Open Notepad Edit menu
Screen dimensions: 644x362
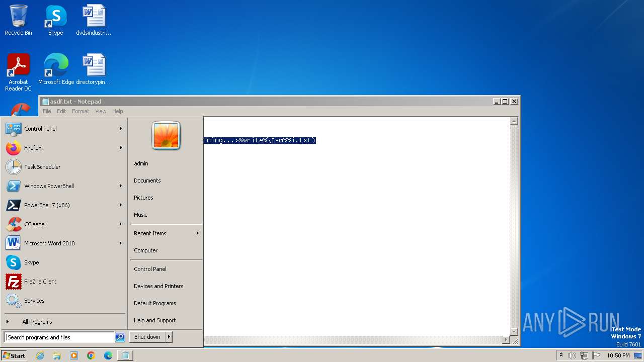(61, 111)
